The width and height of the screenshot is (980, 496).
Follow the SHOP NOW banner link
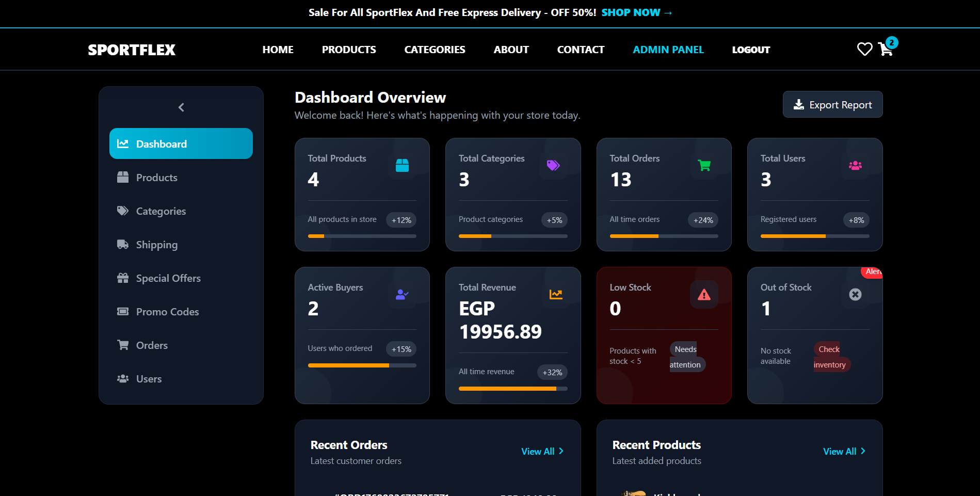click(636, 13)
